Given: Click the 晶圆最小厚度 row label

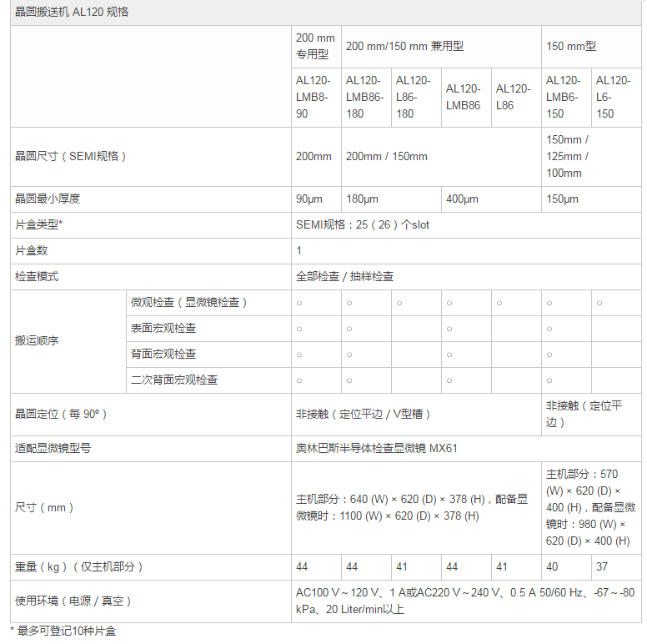Looking at the screenshot, I should 48,199.
